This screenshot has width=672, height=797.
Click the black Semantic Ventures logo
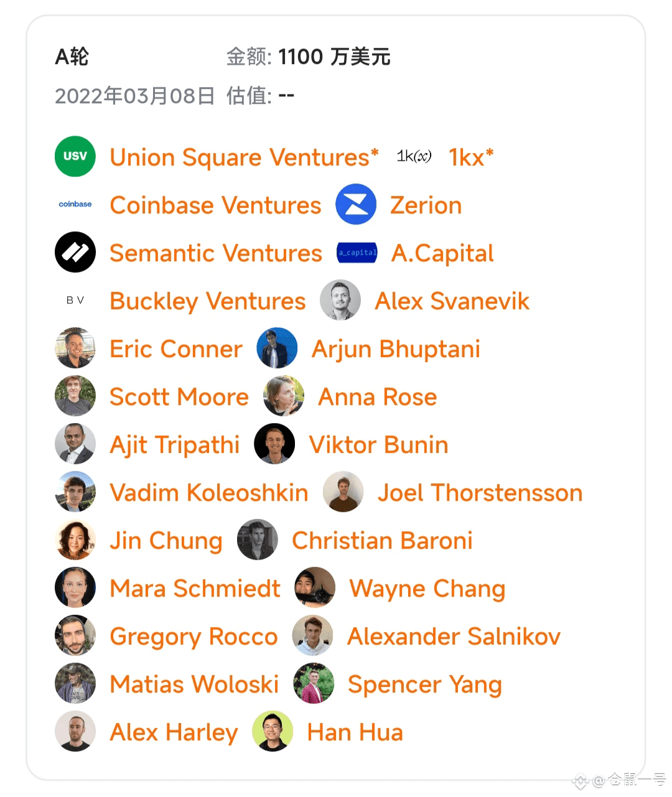pos(75,252)
